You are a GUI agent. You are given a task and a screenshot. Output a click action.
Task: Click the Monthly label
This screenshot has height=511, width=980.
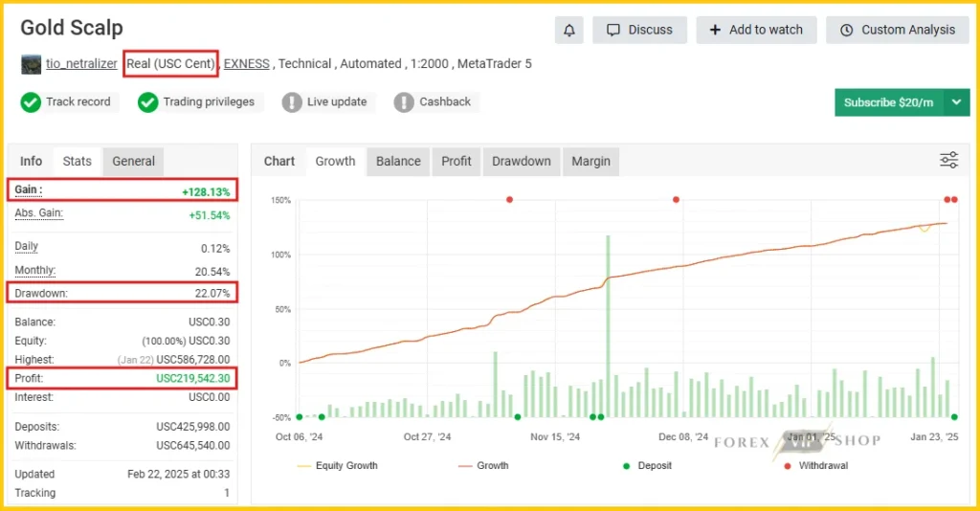click(x=35, y=271)
